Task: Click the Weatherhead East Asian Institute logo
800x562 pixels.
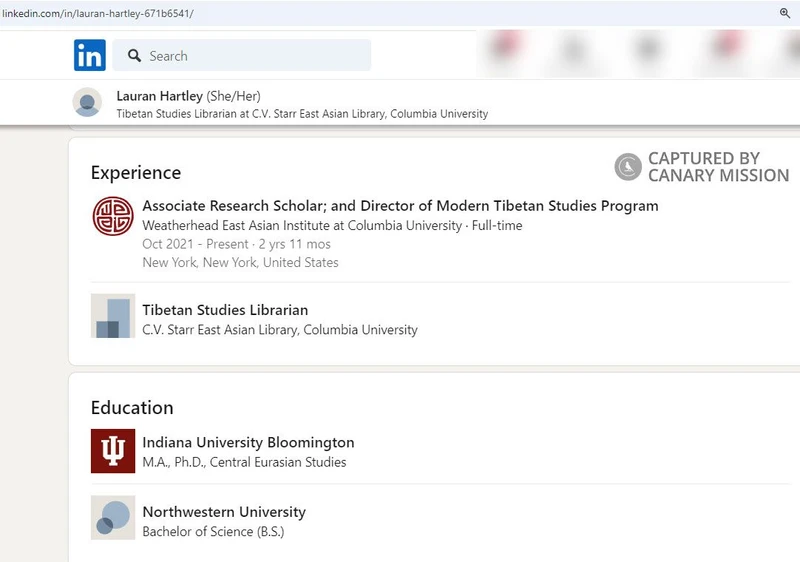Action: click(x=113, y=216)
